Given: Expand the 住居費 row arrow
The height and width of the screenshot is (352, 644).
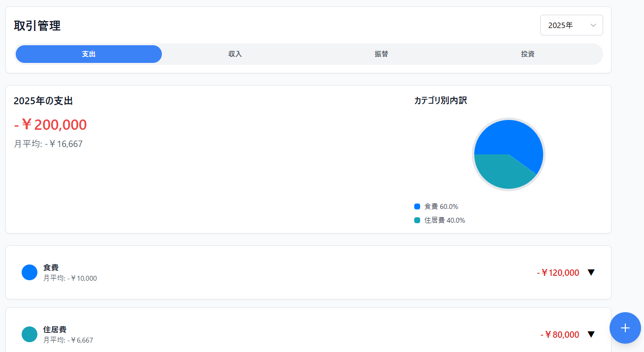Looking at the screenshot, I should (591, 334).
